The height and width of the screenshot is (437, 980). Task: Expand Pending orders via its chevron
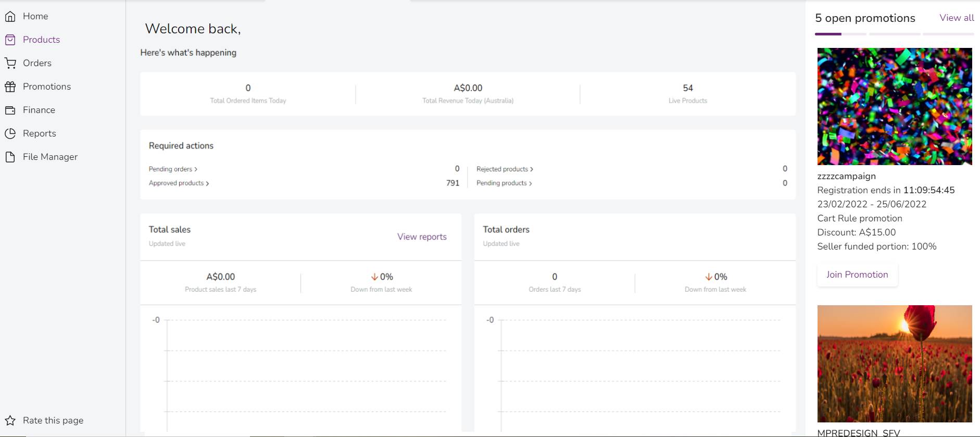pyautogui.click(x=196, y=169)
